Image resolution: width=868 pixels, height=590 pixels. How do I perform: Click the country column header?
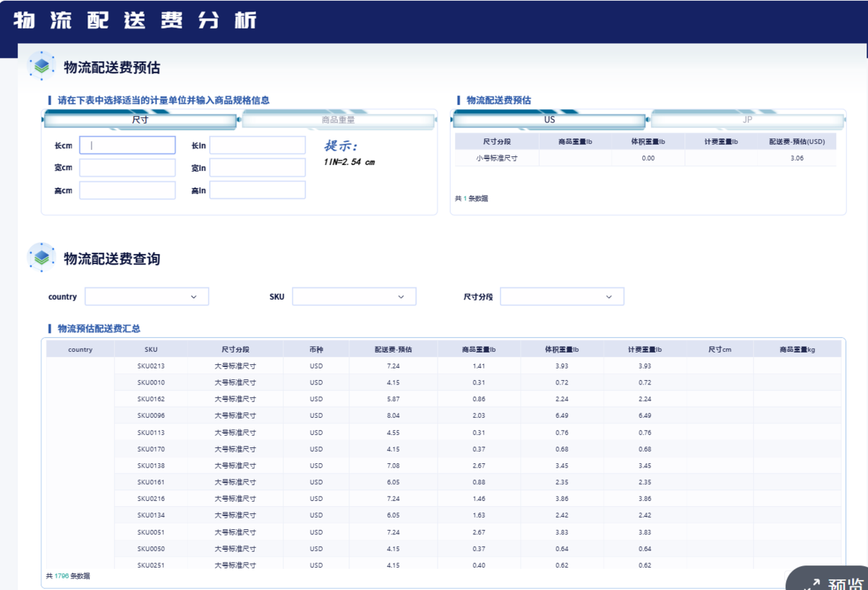(x=80, y=350)
